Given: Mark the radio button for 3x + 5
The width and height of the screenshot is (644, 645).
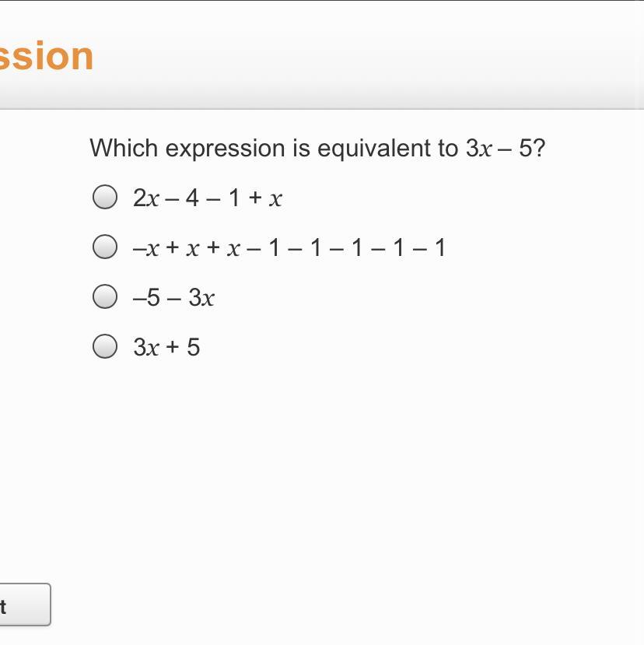Looking at the screenshot, I should click(x=105, y=346).
